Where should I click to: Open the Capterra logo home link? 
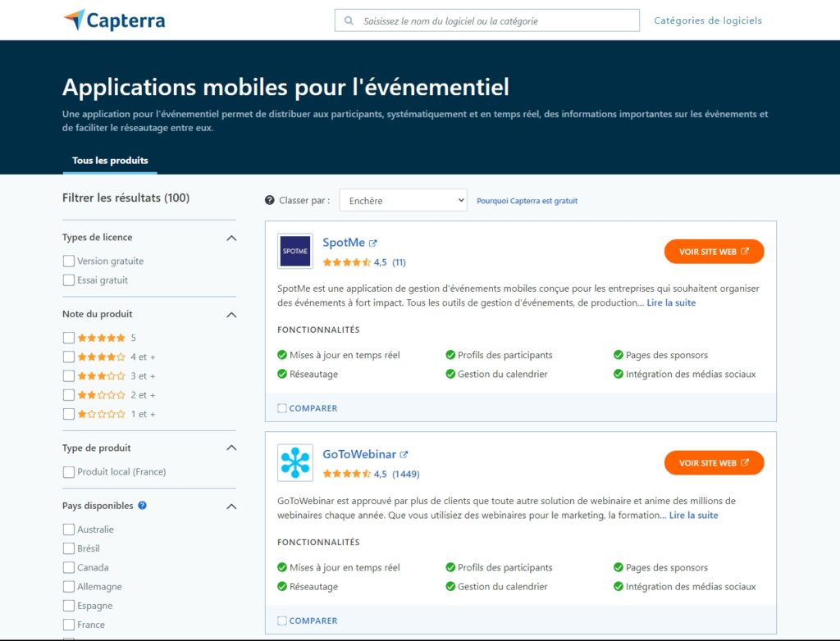tap(114, 20)
